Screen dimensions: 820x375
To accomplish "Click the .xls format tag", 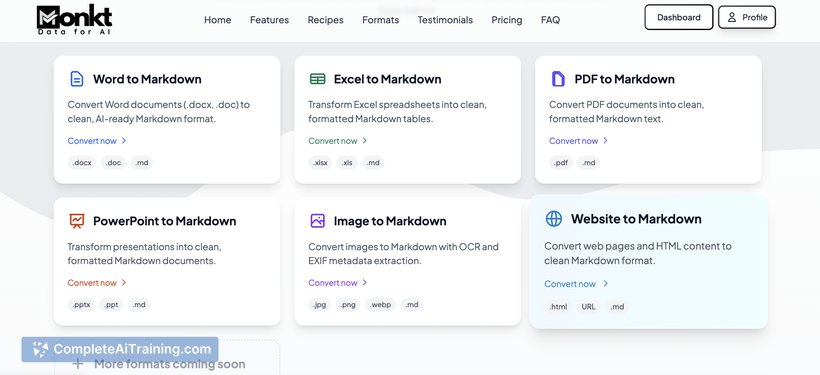I will pyautogui.click(x=347, y=163).
